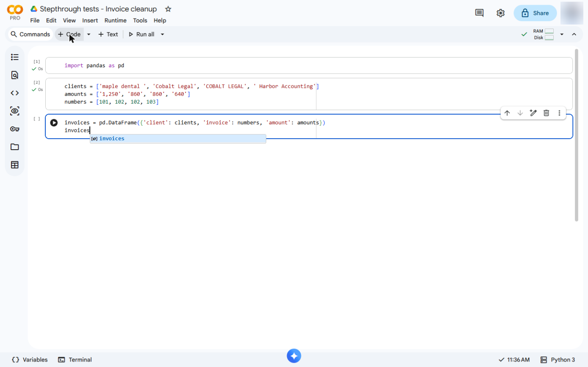Image resolution: width=588 pixels, height=367 pixels.
Task: Move cell down with arrow icon
Action: pos(520,113)
